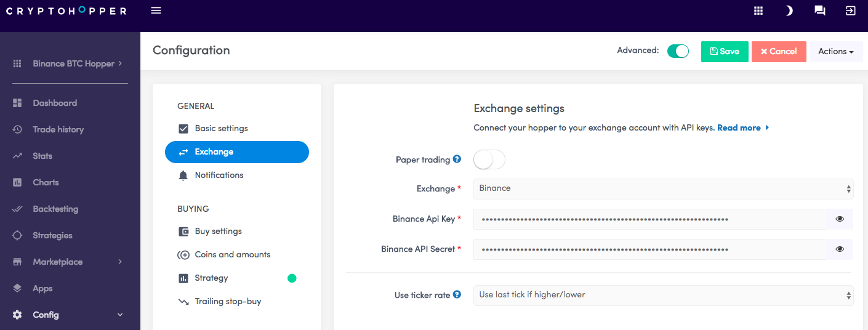Click the GENERAL section label

click(196, 106)
